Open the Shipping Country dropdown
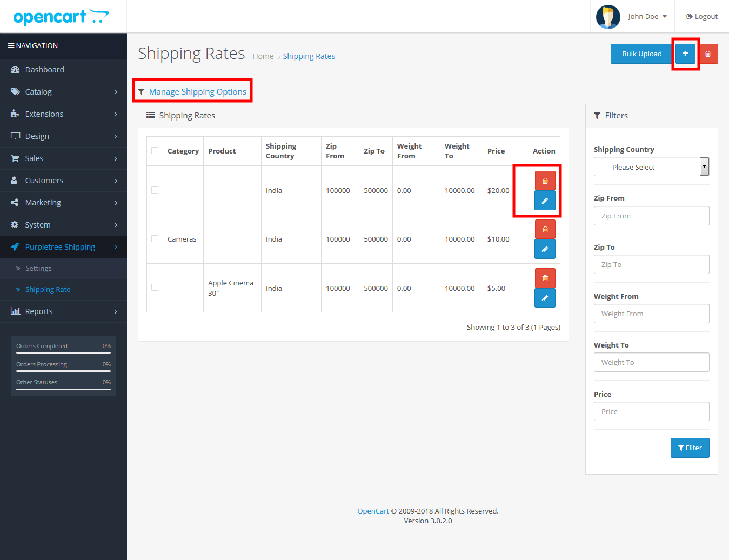This screenshot has height=560, width=729. click(x=651, y=167)
